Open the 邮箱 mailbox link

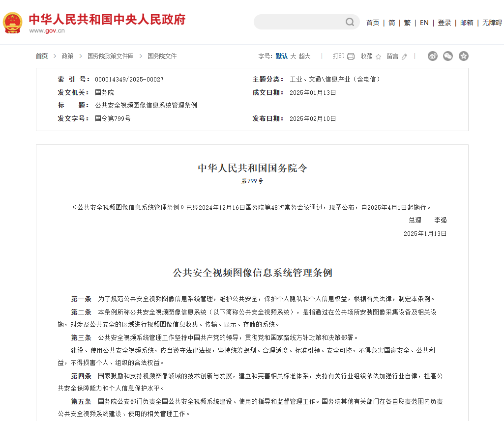[467, 23]
